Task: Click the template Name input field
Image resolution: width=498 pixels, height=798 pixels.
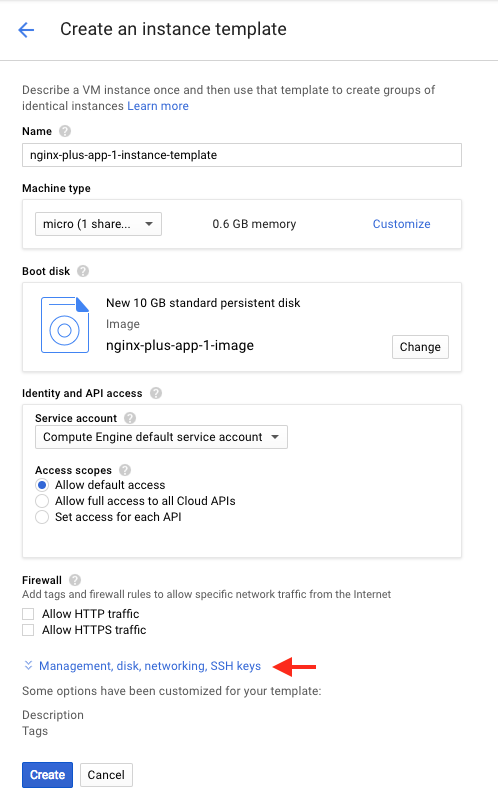Action: pyautogui.click(x=242, y=155)
